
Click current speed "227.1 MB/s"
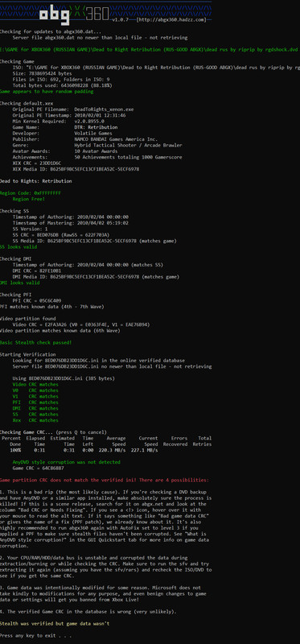pos(144,450)
